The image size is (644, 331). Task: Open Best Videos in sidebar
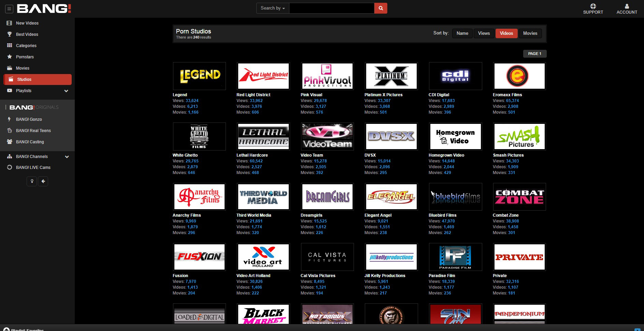click(27, 34)
